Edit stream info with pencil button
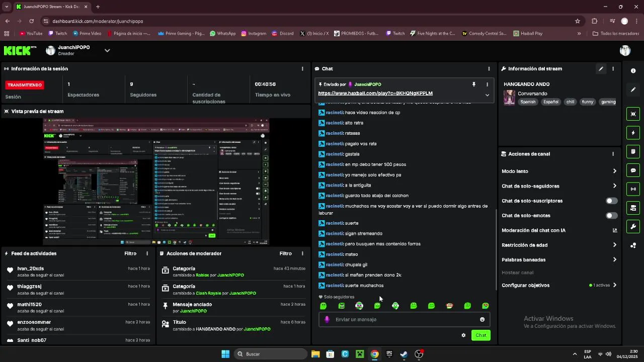The width and height of the screenshot is (644, 362). (601, 69)
